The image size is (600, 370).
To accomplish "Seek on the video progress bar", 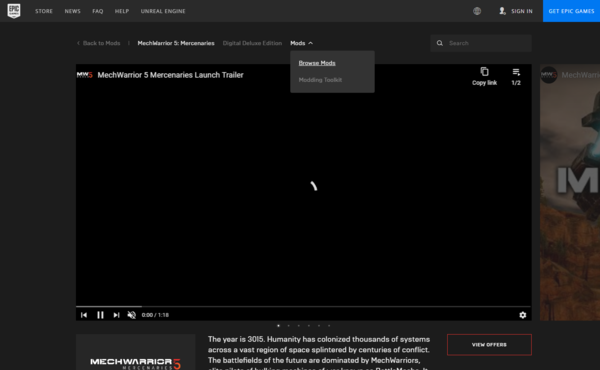I will 303,306.
